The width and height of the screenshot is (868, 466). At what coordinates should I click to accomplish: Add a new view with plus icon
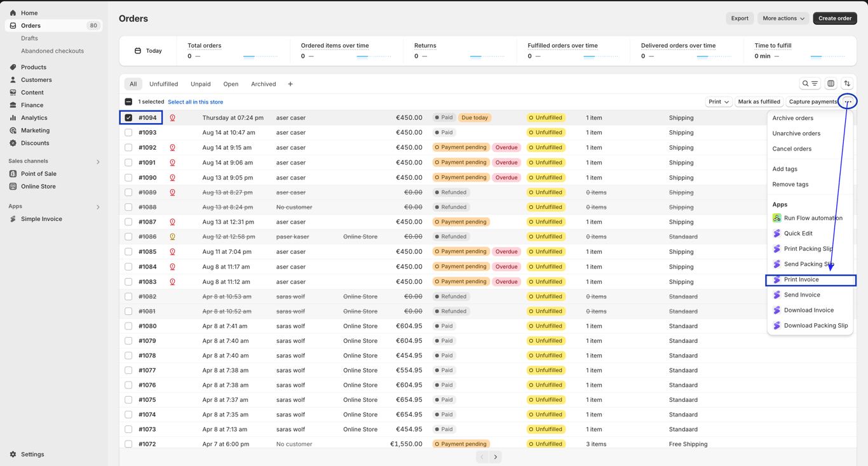click(x=290, y=84)
